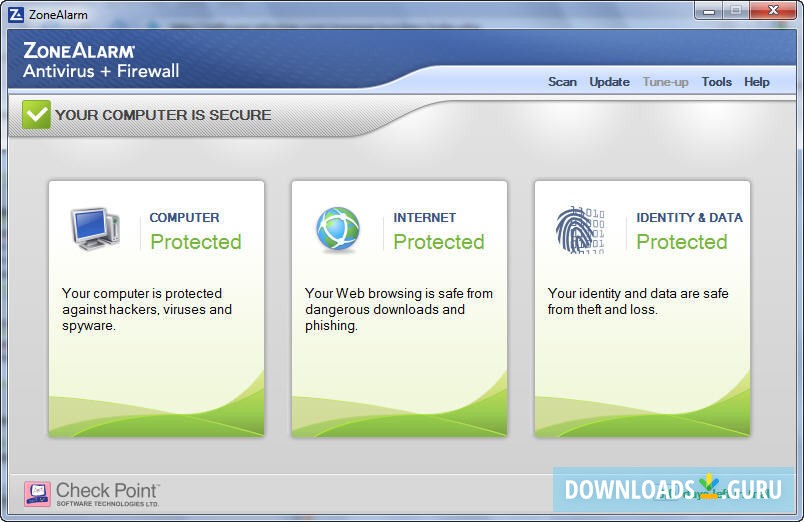
Task: Click Protected status under COMPUTER
Action: (x=196, y=242)
